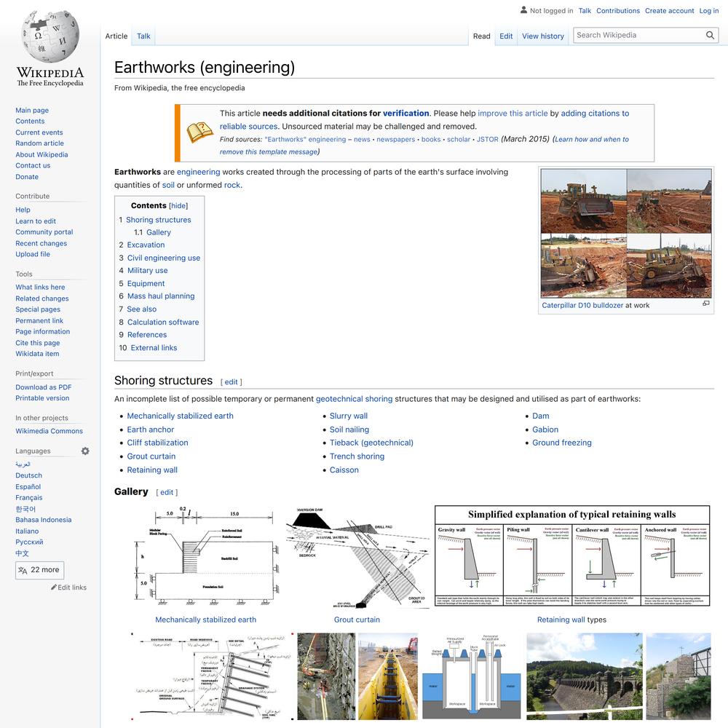The image size is (728, 728).
Task: Open the retaining walls explanation thumbnail
Action: coord(572,556)
